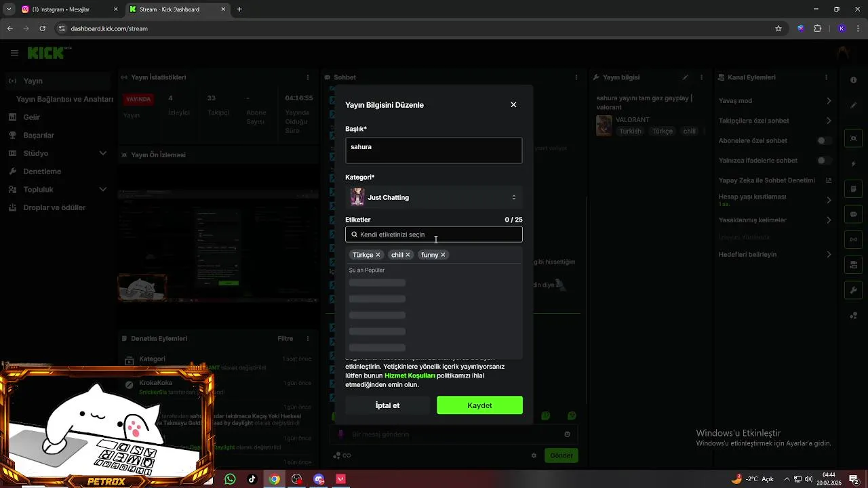Open Kanal Eylemleri panel kebab menu
The height and width of the screenshot is (488, 868).
(x=826, y=77)
